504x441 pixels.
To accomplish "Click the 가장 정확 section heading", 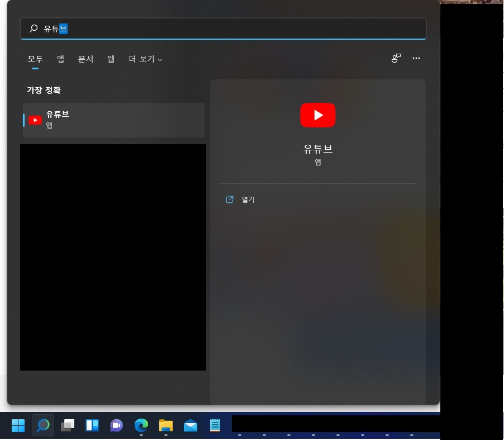I will (x=44, y=90).
